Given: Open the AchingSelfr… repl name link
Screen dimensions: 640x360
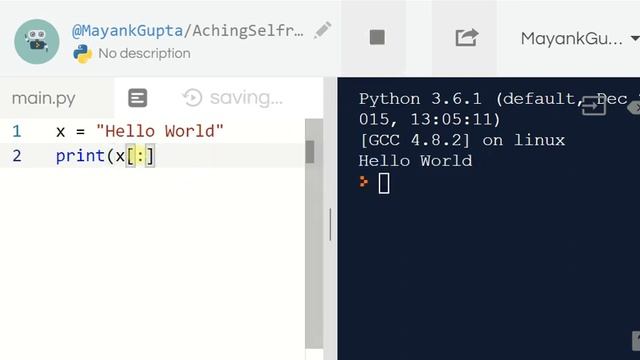Looking at the screenshot, I should pyautogui.click(x=248, y=31).
